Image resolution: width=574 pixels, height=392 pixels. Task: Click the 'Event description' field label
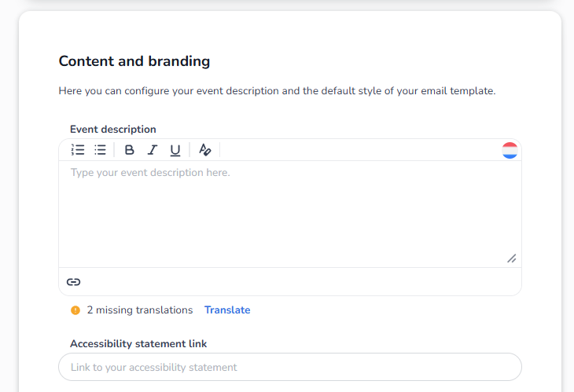tap(112, 130)
